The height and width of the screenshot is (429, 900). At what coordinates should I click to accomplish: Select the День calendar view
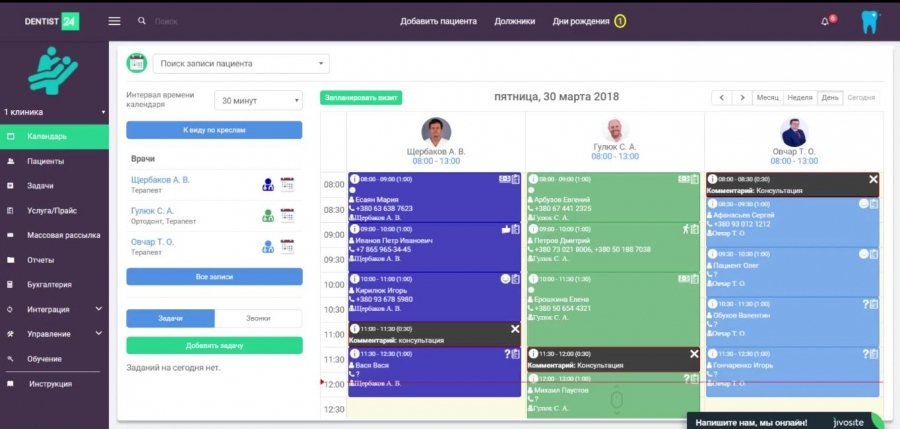point(830,98)
